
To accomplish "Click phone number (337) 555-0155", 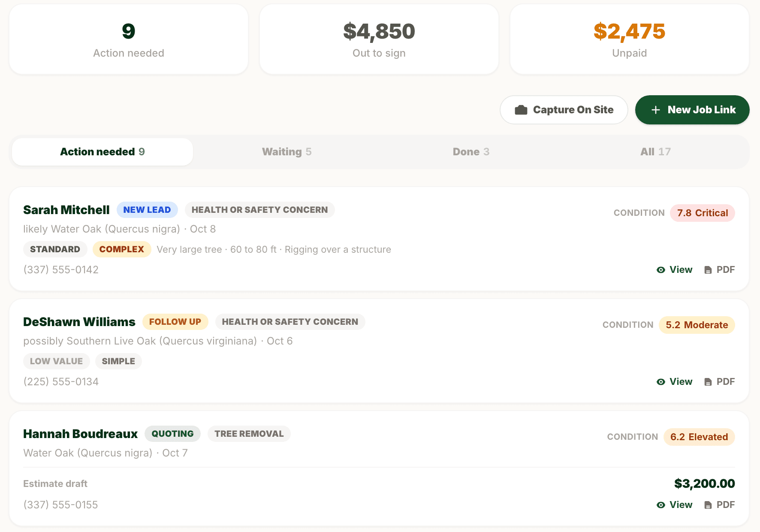I will coord(60,505).
